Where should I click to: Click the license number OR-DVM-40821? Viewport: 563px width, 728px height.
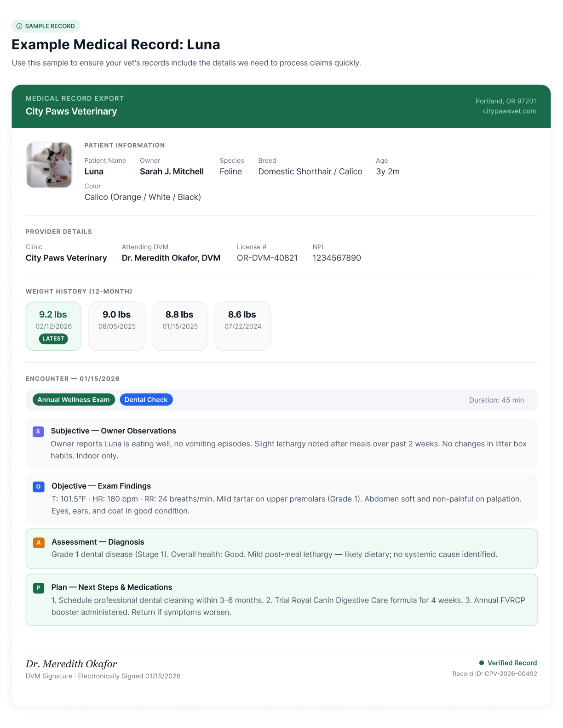[x=267, y=258]
